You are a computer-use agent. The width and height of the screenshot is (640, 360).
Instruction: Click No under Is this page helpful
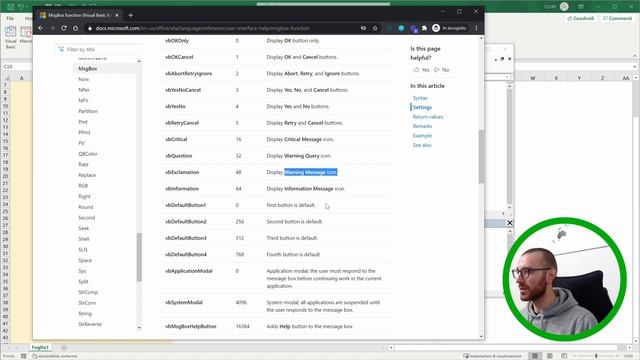pos(442,70)
